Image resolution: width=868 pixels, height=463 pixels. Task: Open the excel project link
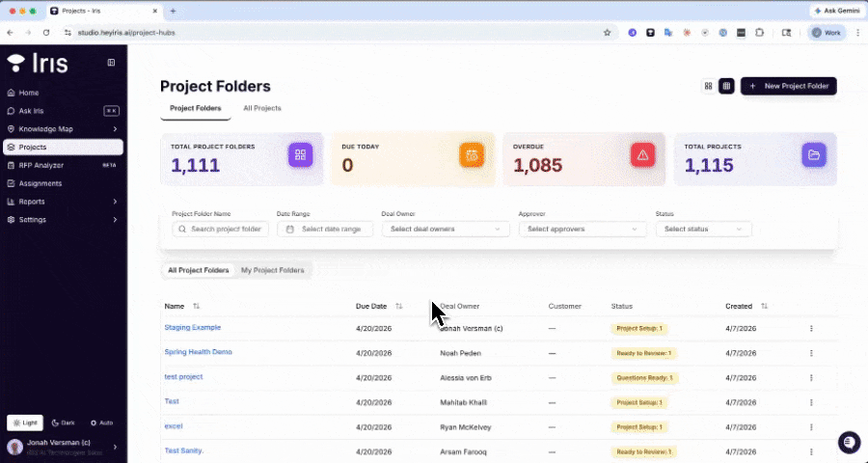click(174, 426)
